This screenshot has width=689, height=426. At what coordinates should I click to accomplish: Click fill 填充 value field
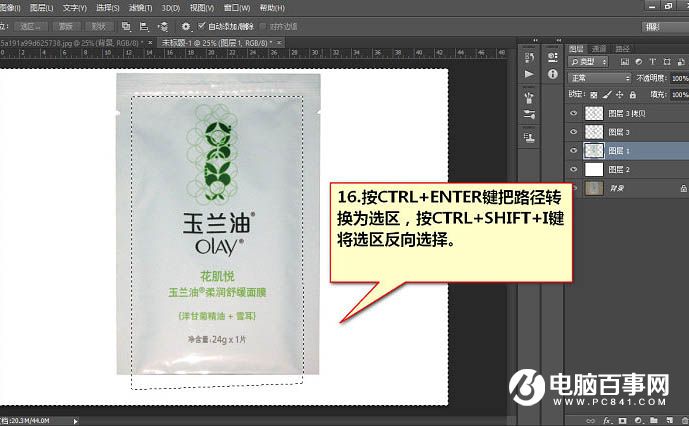[679, 95]
